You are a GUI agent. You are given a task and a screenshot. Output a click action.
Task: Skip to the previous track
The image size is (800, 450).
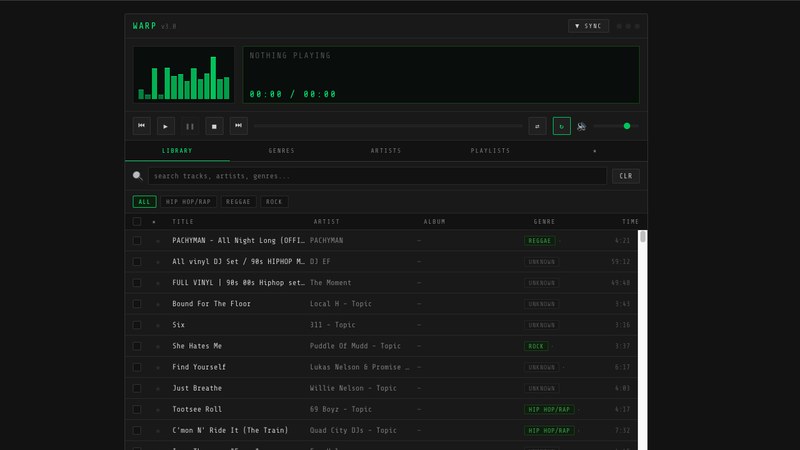coord(141,126)
